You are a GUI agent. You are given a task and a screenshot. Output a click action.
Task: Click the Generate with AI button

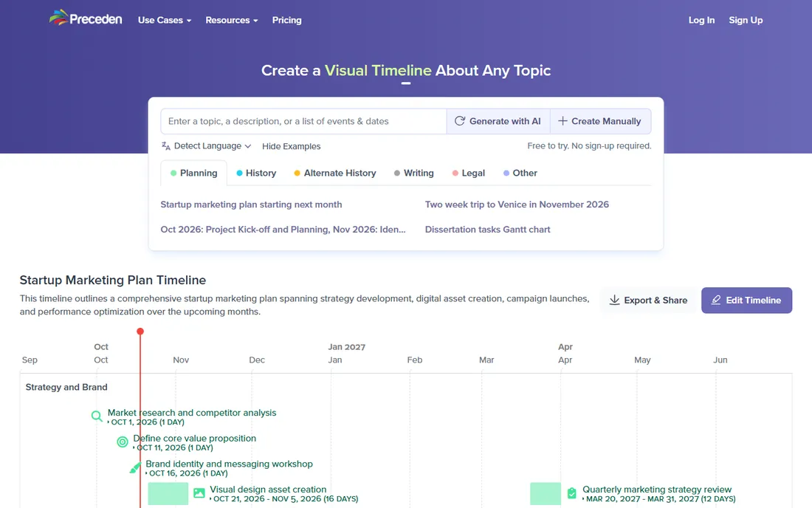[x=498, y=121]
